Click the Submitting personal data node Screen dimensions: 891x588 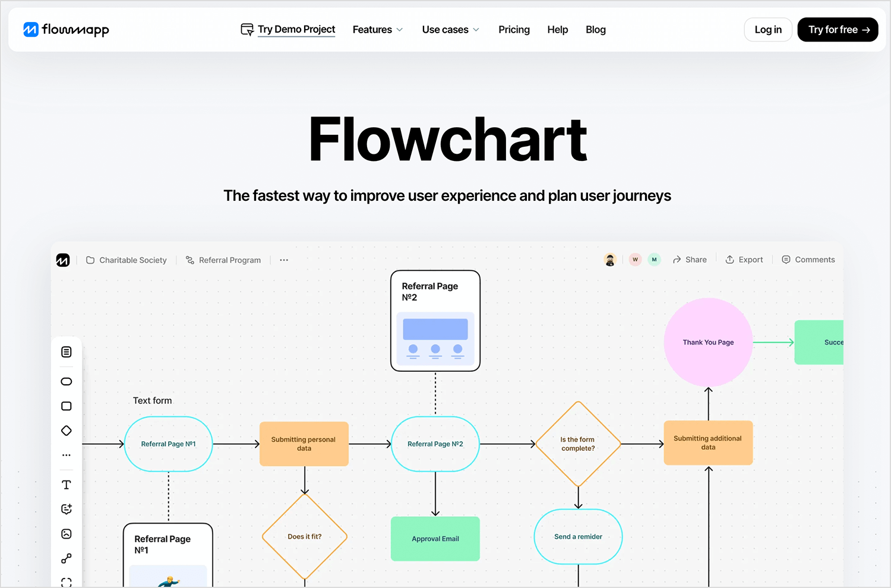click(304, 444)
